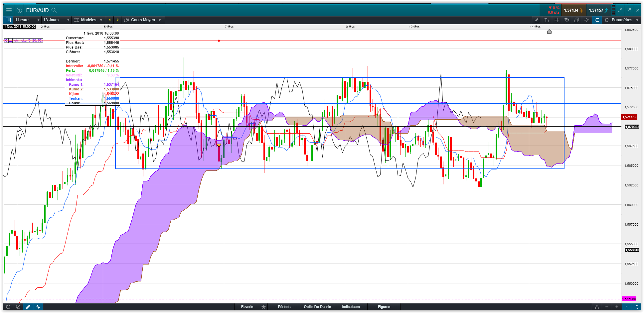Open the Outils De Dessin tab
The height and width of the screenshot is (313, 644).
(x=317, y=307)
